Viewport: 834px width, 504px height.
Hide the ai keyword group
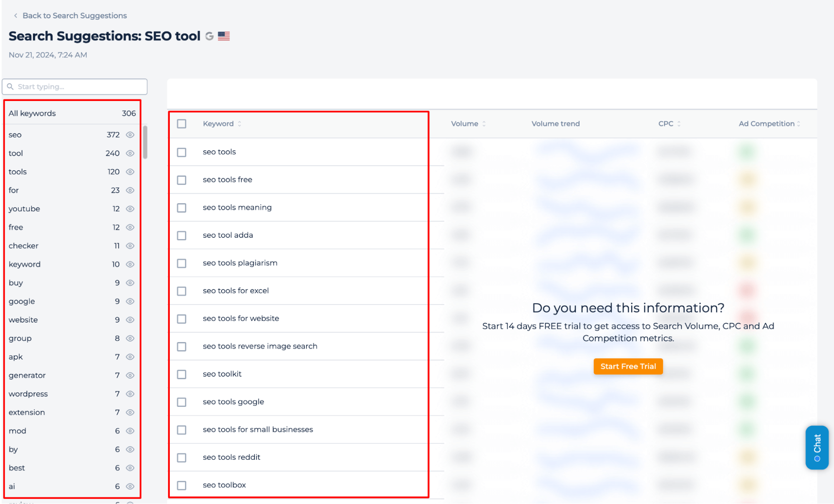130,486
